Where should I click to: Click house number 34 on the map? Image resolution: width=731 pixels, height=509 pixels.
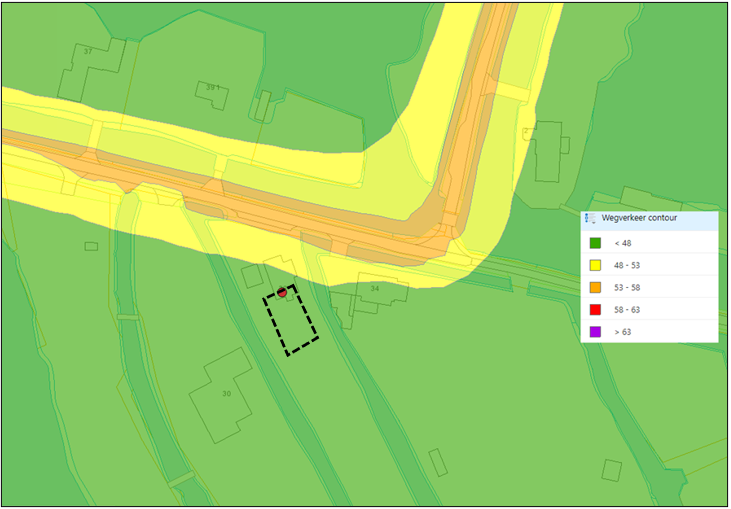(375, 289)
